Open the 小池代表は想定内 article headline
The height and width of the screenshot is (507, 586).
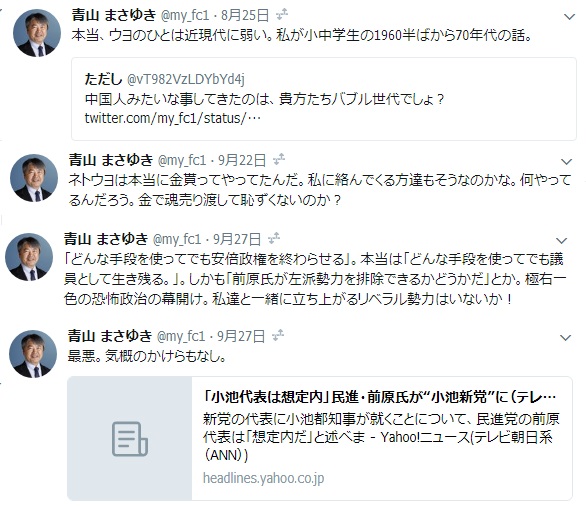click(x=380, y=397)
